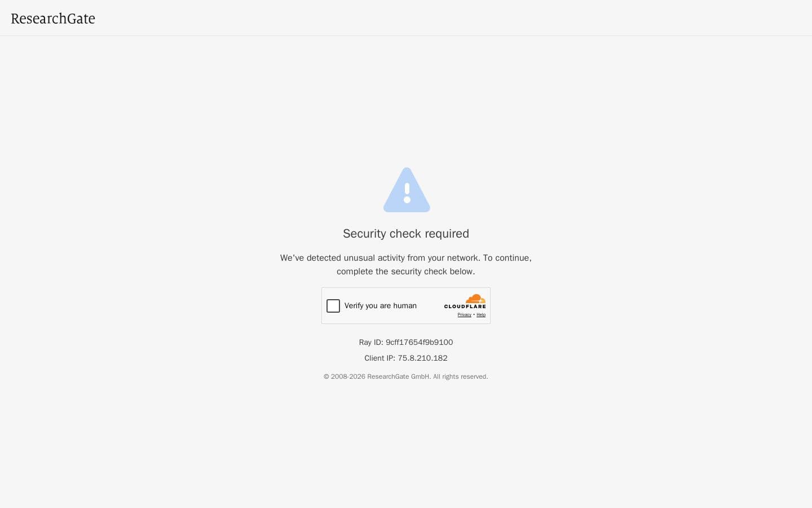This screenshot has width=812, height=508.
Task: Click the orange Cloudflare cloud icon
Action: pyautogui.click(x=475, y=299)
